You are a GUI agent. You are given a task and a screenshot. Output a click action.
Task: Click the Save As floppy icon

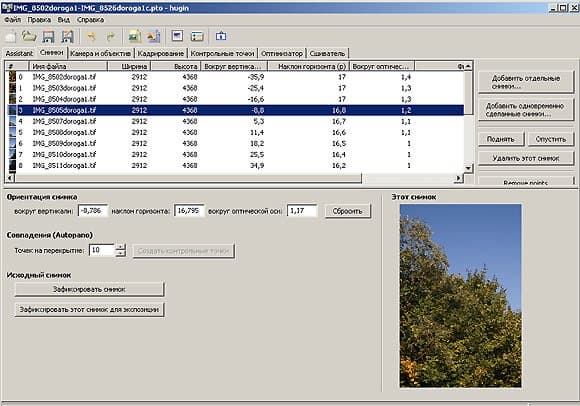pos(67,36)
